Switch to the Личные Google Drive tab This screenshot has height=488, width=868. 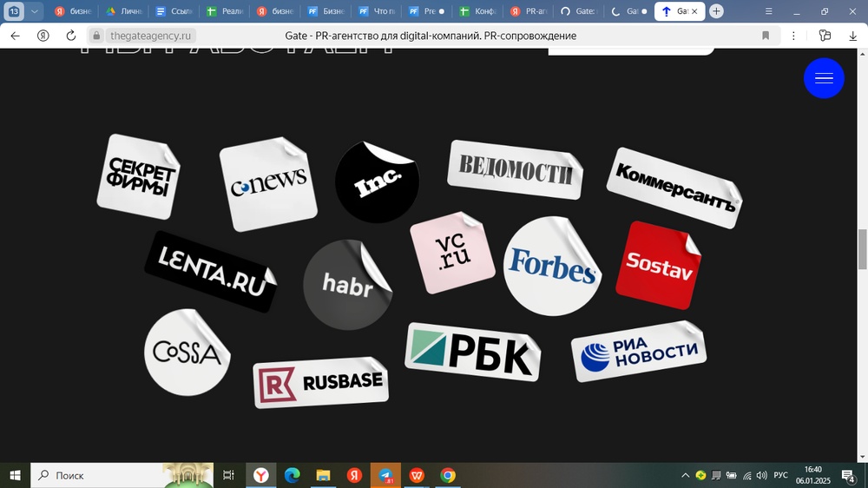tap(124, 11)
